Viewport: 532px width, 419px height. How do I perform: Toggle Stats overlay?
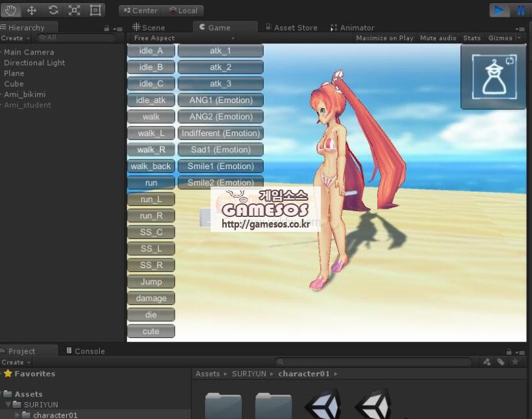[x=472, y=38]
